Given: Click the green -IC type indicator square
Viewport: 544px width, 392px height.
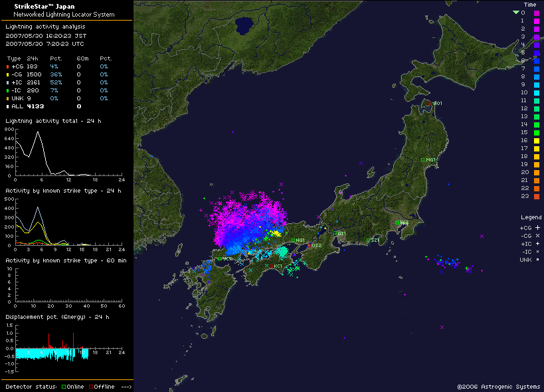Looking at the screenshot, I should click(x=7, y=90).
